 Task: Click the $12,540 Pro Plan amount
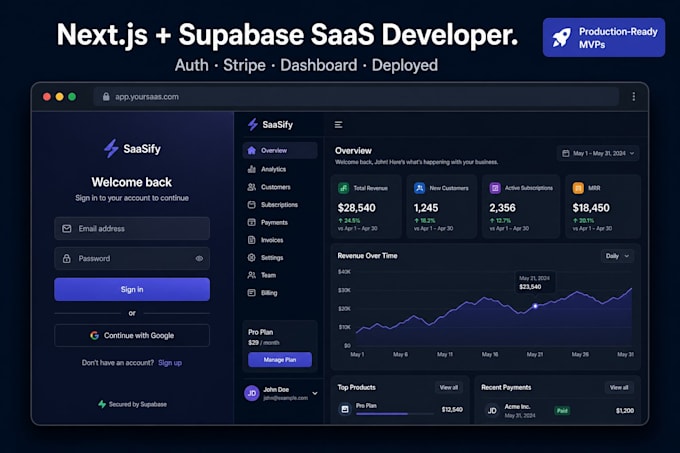pyautogui.click(x=452, y=409)
